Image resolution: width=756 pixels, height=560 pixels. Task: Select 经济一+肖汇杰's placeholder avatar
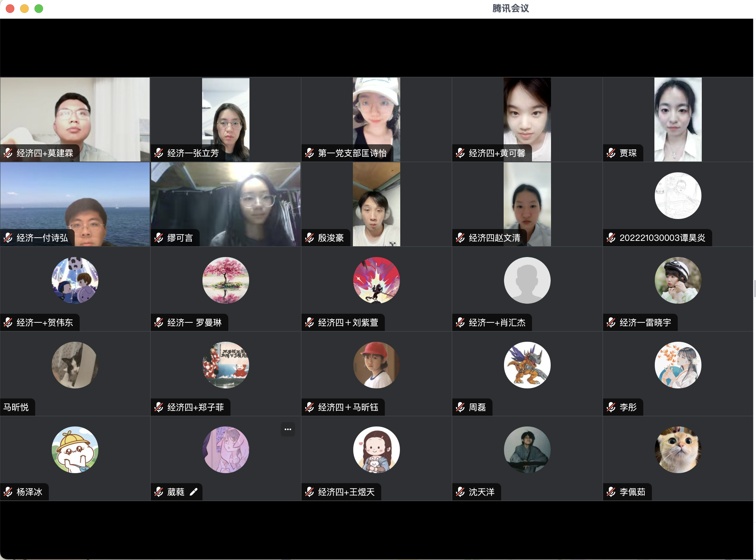click(527, 280)
